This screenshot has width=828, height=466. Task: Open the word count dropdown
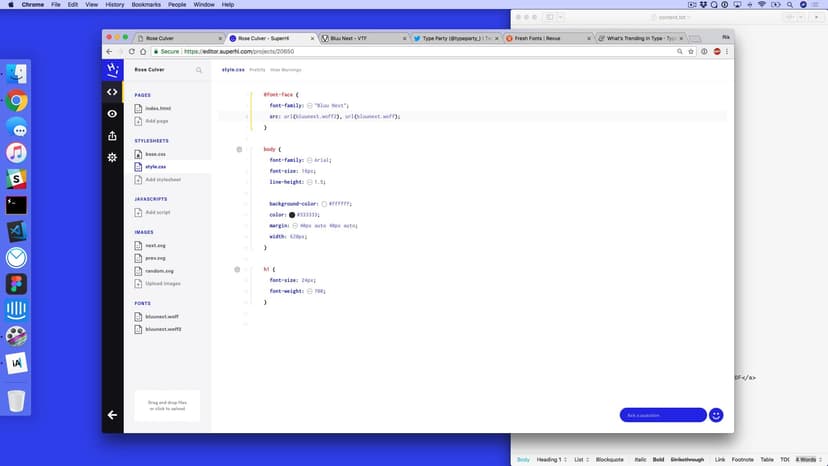tap(806, 459)
